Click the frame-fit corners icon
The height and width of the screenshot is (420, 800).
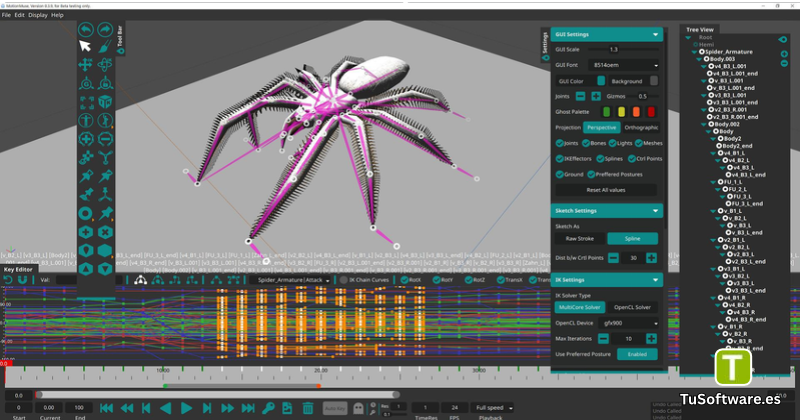(x=86, y=102)
